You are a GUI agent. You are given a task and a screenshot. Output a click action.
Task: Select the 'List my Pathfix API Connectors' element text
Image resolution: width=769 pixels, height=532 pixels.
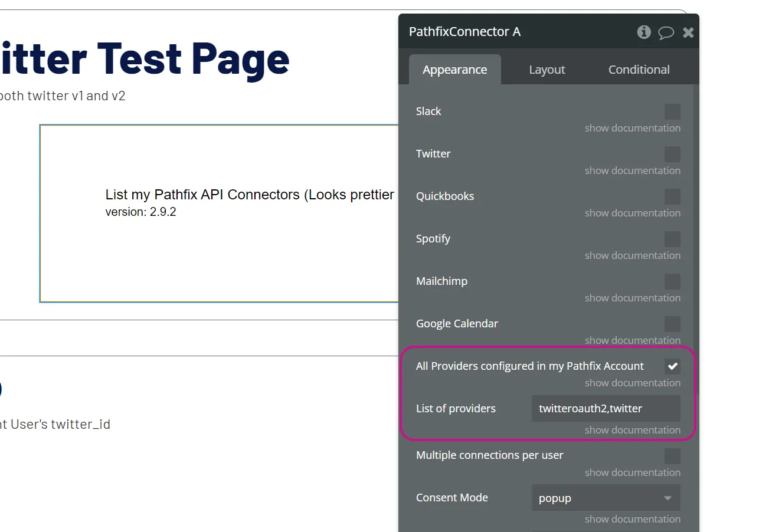(x=250, y=195)
